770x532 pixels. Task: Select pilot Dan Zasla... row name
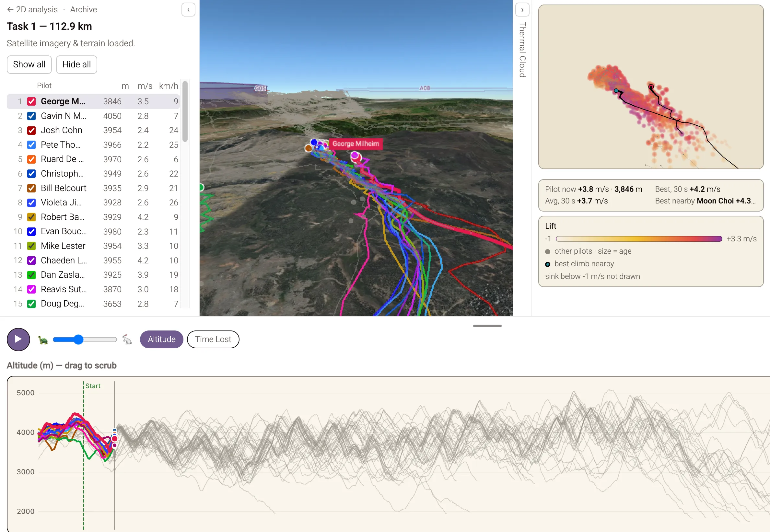(x=63, y=275)
